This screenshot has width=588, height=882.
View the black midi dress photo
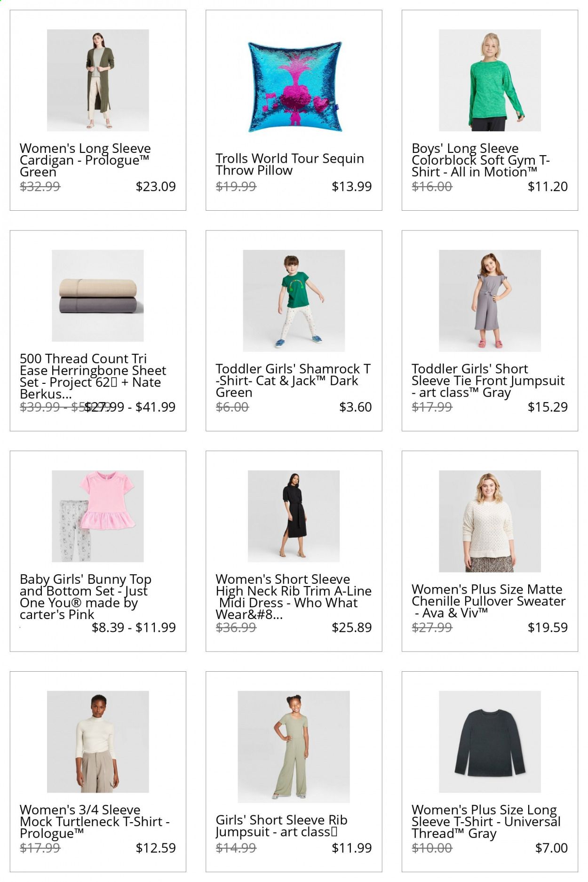(294, 516)
